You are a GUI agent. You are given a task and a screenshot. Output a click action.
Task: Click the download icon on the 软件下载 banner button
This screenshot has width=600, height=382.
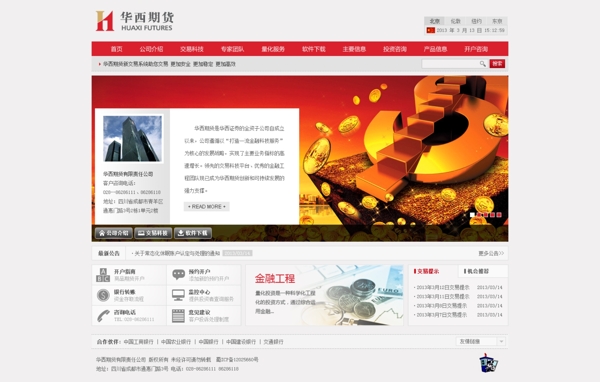point(181,233)
